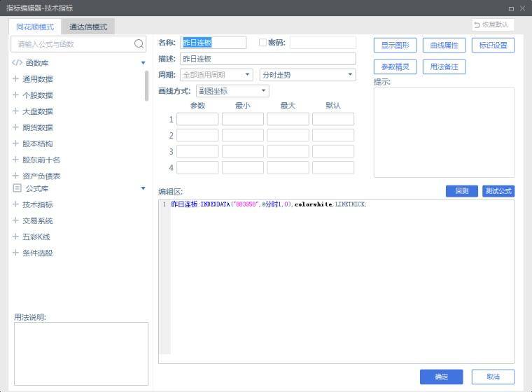Click the search magnifier icon
Viewport: 532px width, 392px height.
click(139, 44)
